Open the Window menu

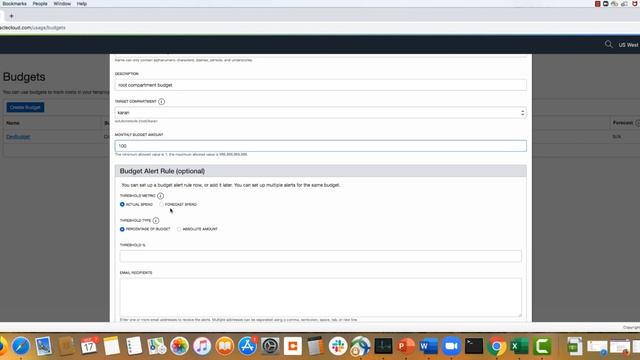click(62, 4)
